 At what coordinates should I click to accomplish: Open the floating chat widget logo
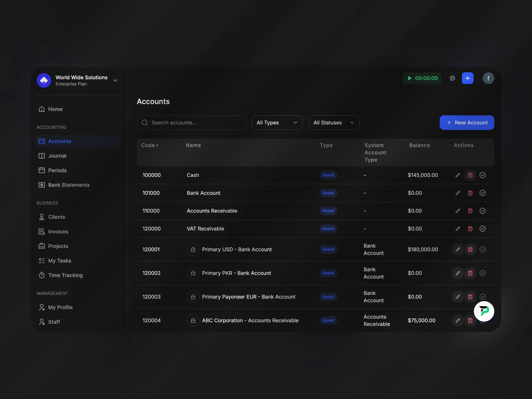tap(484, 311)
